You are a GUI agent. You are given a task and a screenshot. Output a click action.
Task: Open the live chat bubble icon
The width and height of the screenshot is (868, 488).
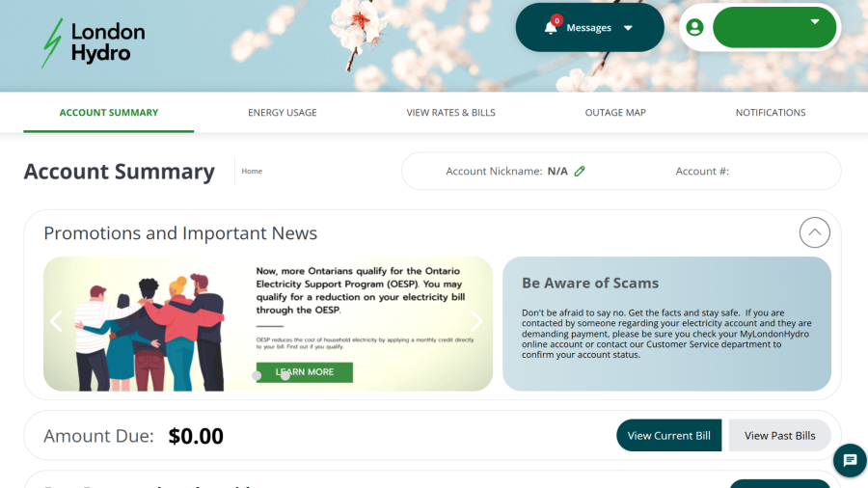coord(850,460)
